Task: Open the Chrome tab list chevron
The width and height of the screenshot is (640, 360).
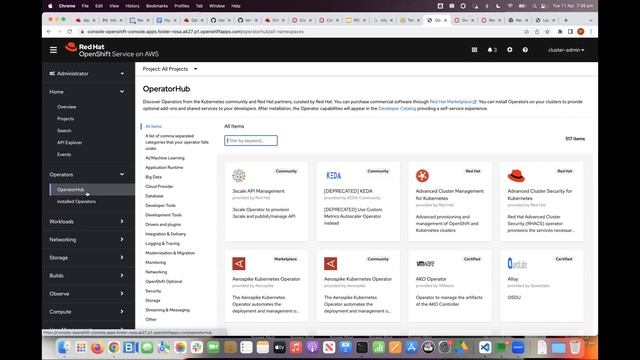Action: (x=591, y=20)
